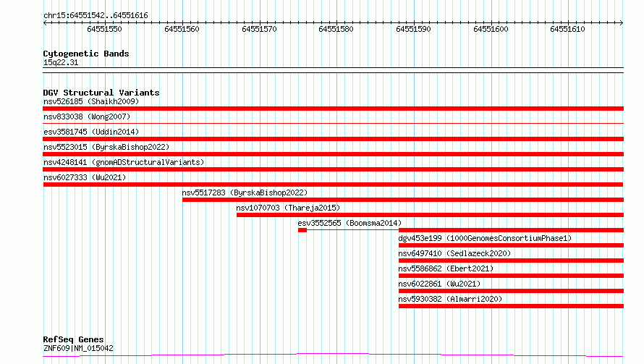Click the red bar under nsv5930382

(x=511, y=306)
